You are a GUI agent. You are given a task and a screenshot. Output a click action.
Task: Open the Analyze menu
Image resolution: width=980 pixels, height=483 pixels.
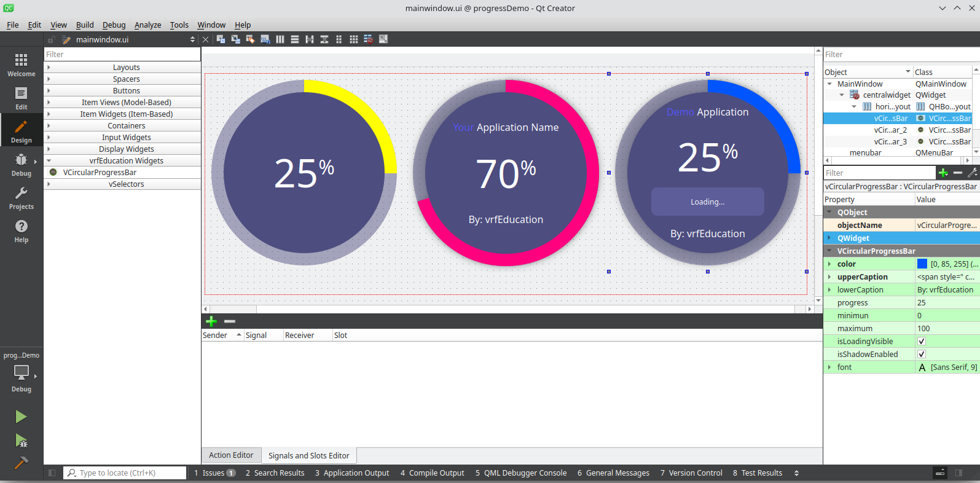pos(147,25)
